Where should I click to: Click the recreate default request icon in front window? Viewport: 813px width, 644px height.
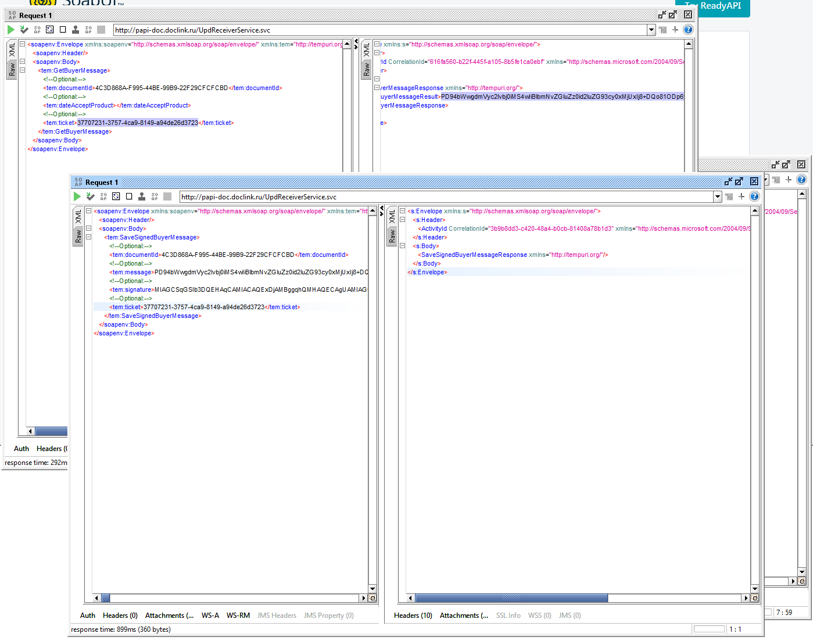116,196
